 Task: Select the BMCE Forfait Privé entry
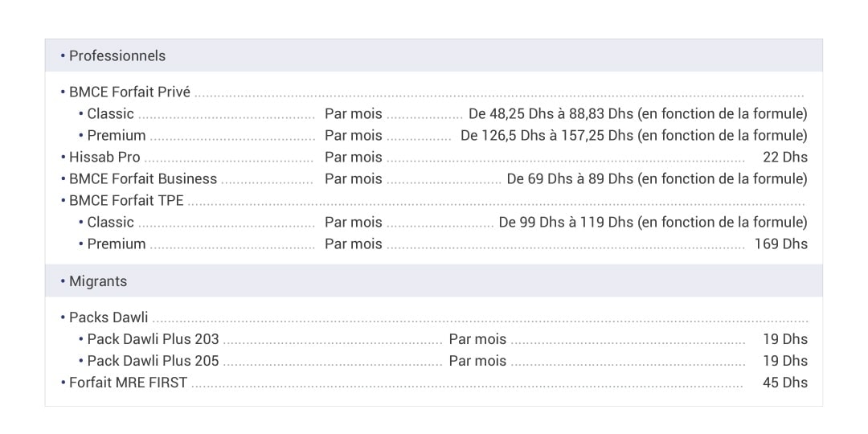129,92
